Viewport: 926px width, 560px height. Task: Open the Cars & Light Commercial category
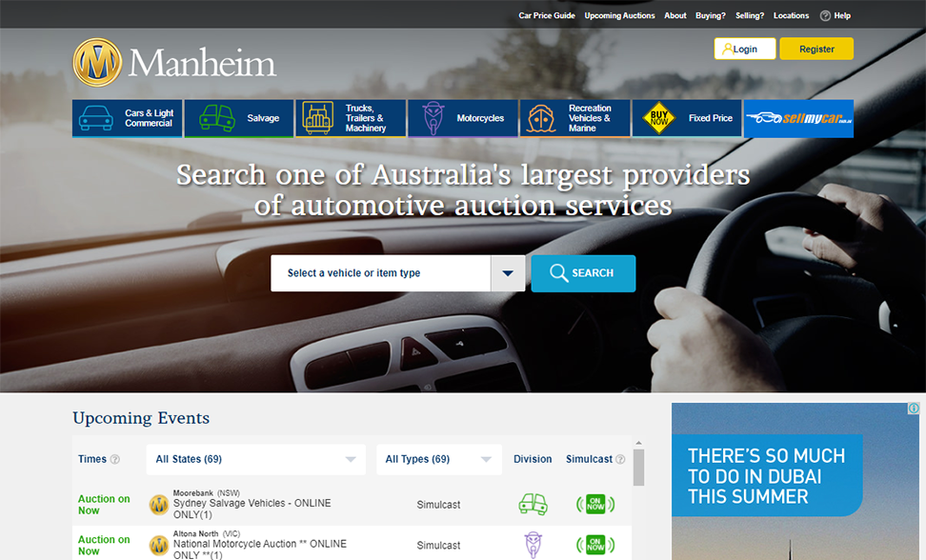[128, 119]
